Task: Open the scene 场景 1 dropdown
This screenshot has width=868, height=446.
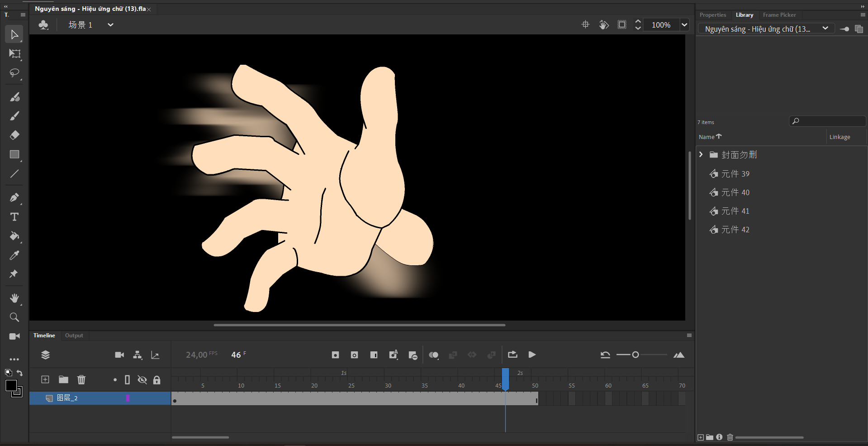Action: point(110,25)
